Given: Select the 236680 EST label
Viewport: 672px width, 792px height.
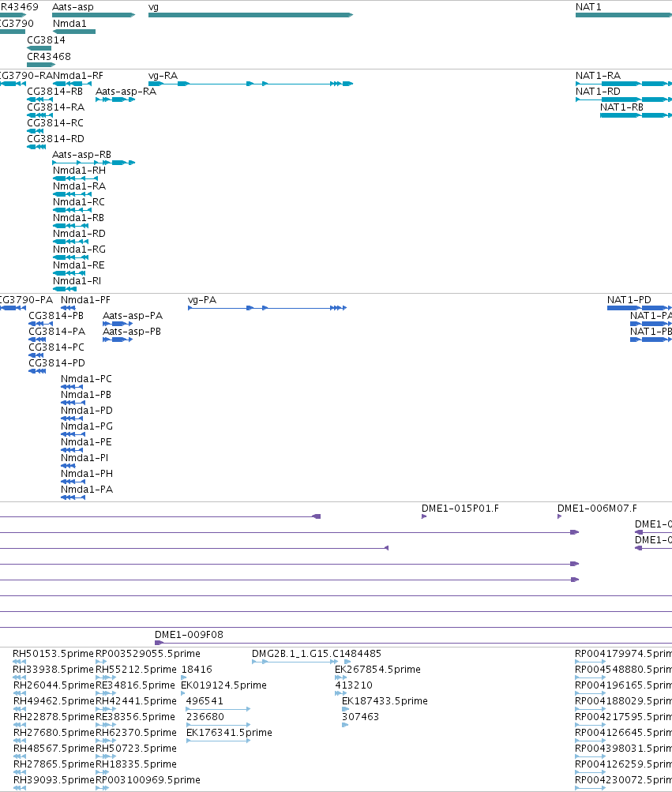Looking at the screenshot, I should click(x=205, y=717).
